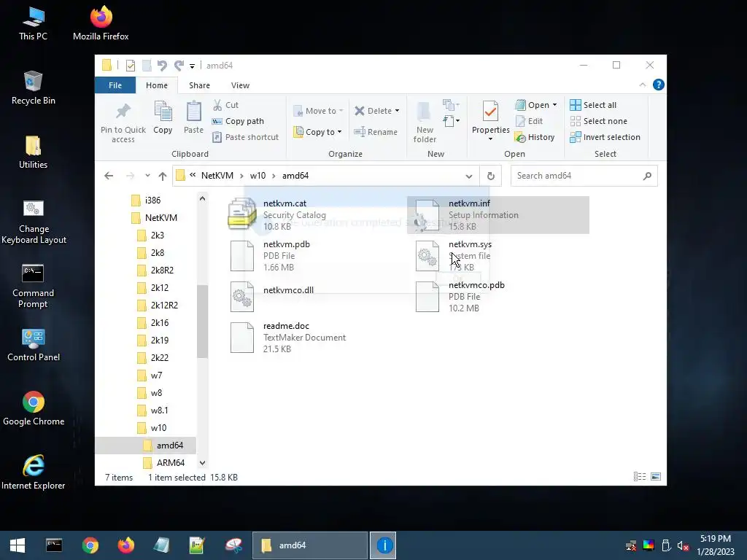Expand Properties button dropdown arrow
The image size is (747, 560).
coord(490,139)
